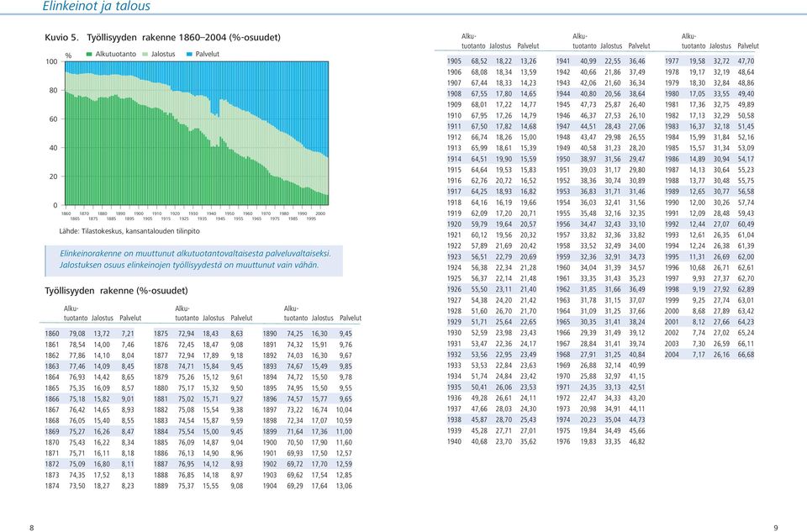Select the 'Jalostus' label in chart legend
807x532 pixels.
[163, 54]
